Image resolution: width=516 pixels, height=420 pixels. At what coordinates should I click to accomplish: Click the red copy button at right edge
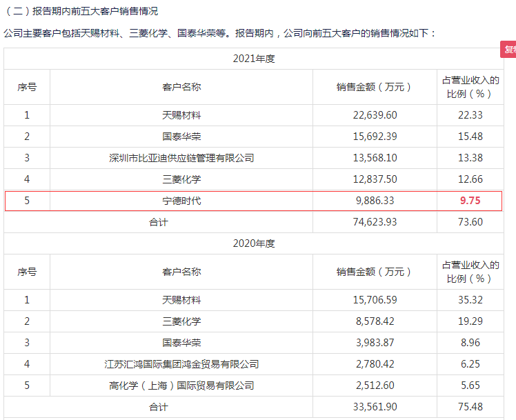click(x=508, y=50)
